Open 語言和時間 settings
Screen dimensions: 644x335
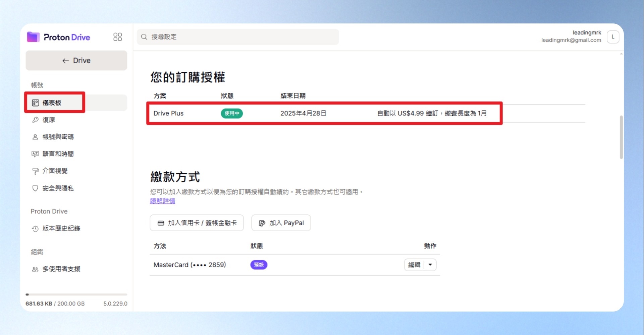(76, 154)
